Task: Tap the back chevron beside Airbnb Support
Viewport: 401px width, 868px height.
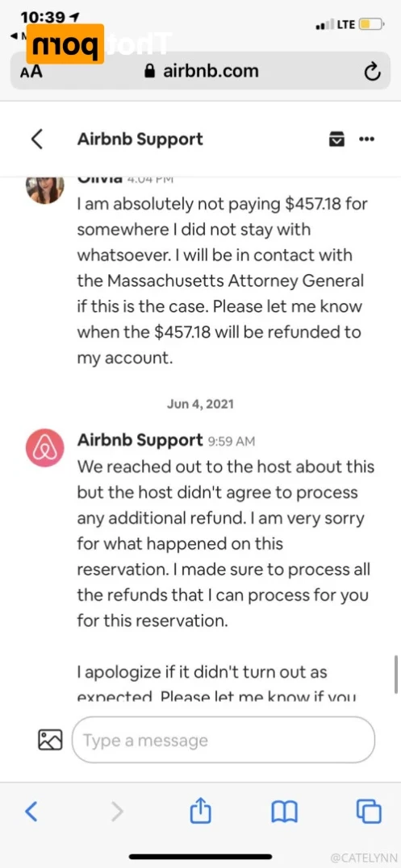Action: pyautogui.click(x=37, y=139)
